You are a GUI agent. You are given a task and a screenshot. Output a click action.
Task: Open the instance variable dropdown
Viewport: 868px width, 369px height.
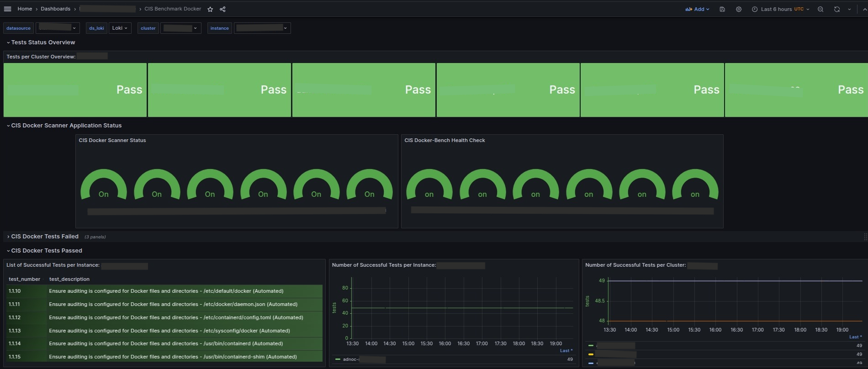point(262,28)
